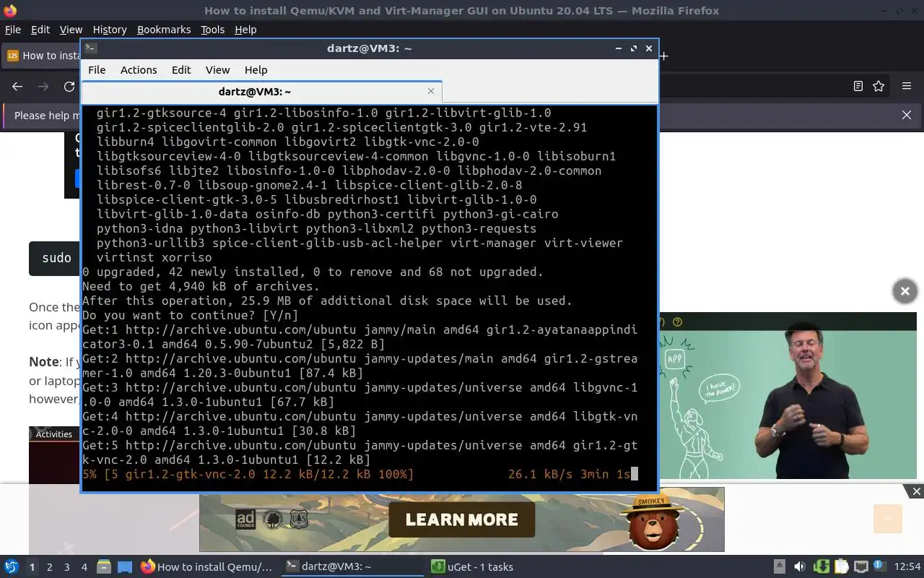Image resolution: width=924 pixels, height=578 pixels.
Task: Click the 12:54 panel clock
Action: tap(907, 567)
